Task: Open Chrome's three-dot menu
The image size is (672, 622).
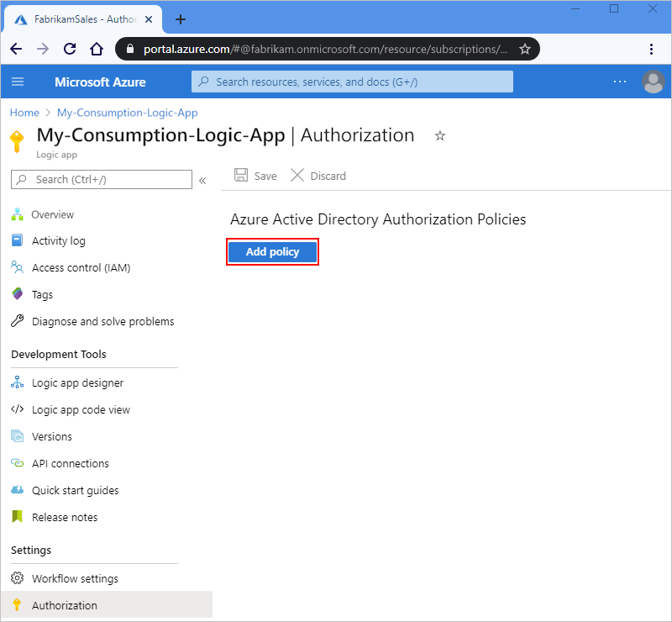Action: (651, 49)
